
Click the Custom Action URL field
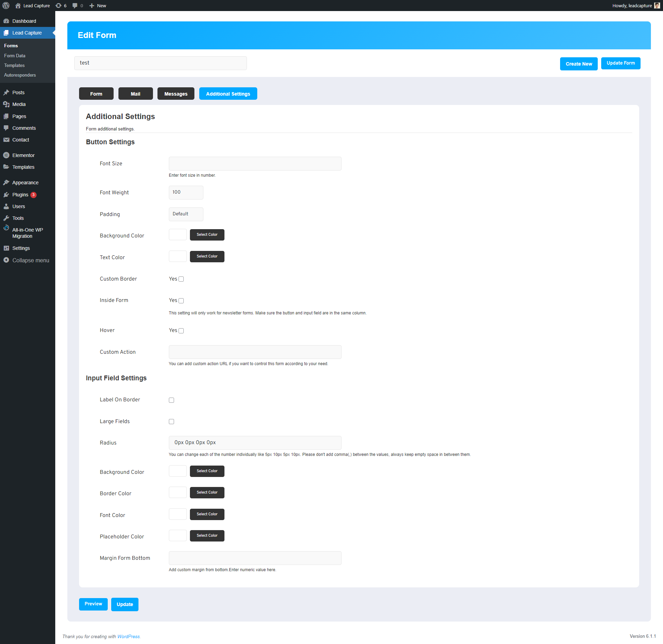255,352
